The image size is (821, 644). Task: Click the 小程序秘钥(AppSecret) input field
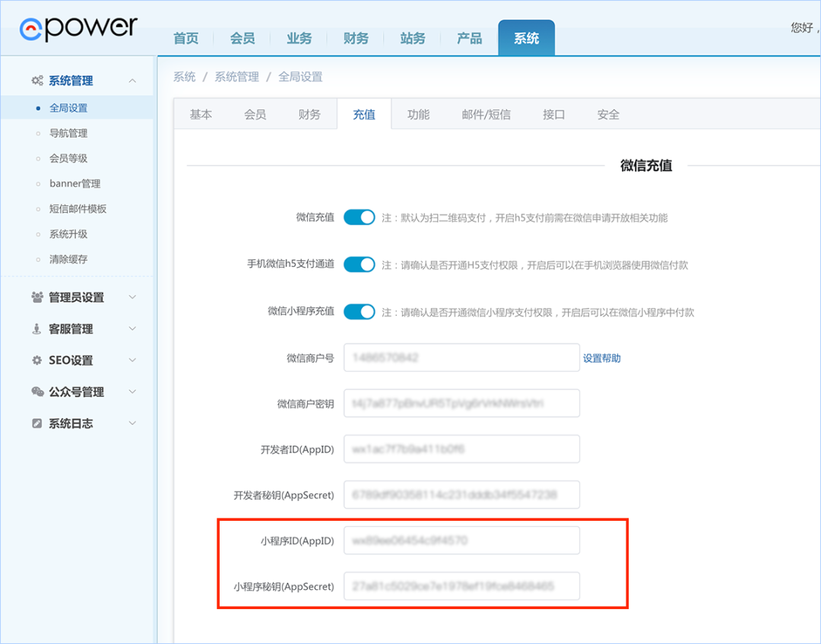coord(461,586)
